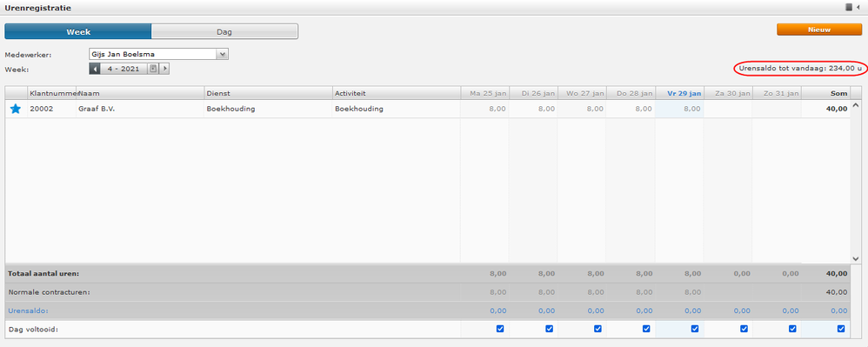Open the week calendar picker icon
Screen dimensions: 868x347
coord(153,69)
